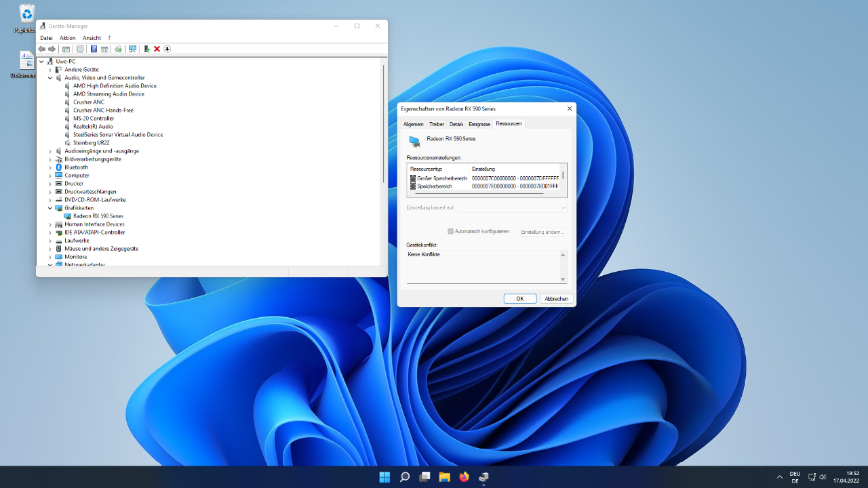The width and height of the screenshot is (868, 488).
Task: Launch Firefox from the taskbar
Action: click(x=464, y=476)
